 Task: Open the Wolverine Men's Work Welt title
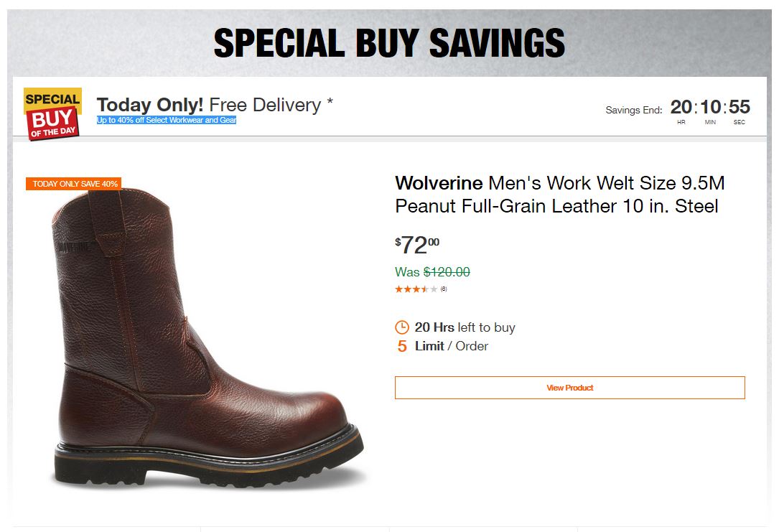559,195
